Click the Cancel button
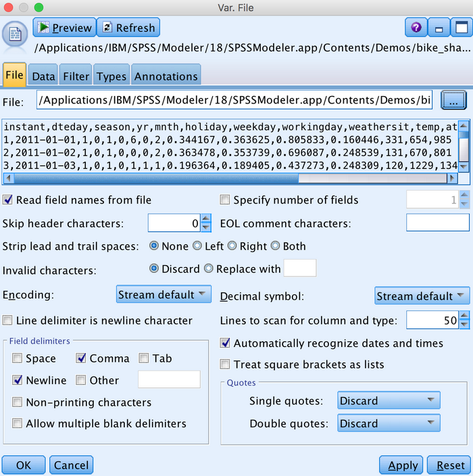 (x=71, y=465)
